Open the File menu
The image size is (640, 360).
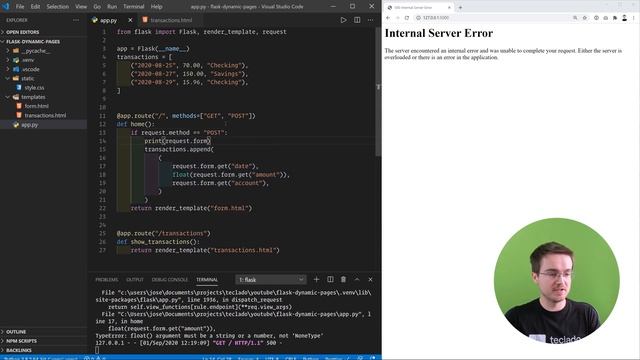pyautogui.click(x=20, y=7)
